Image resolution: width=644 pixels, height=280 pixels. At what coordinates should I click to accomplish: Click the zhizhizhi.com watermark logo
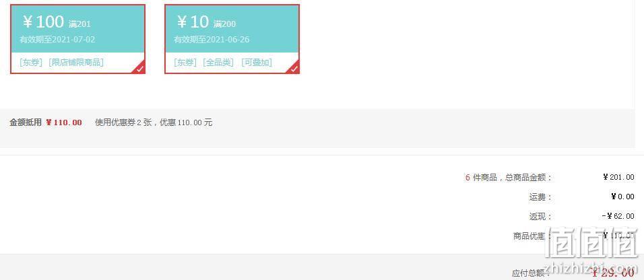point(593,248)
